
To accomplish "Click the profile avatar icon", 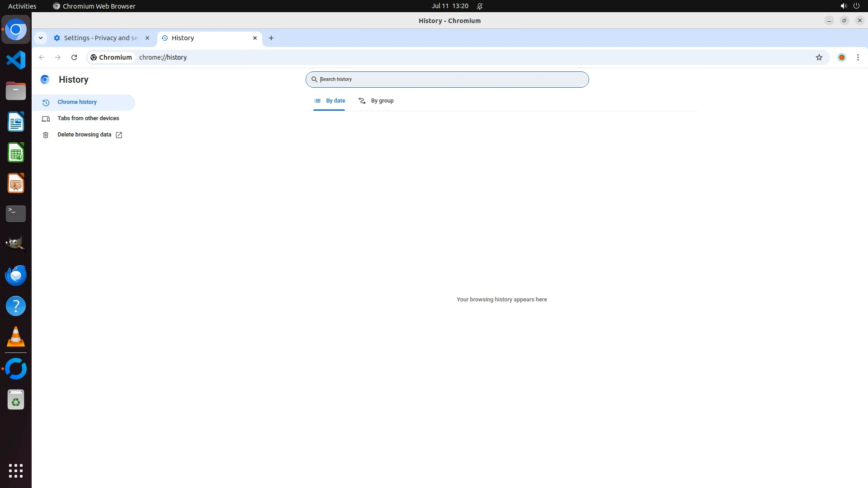I will [x=841, y=57].
